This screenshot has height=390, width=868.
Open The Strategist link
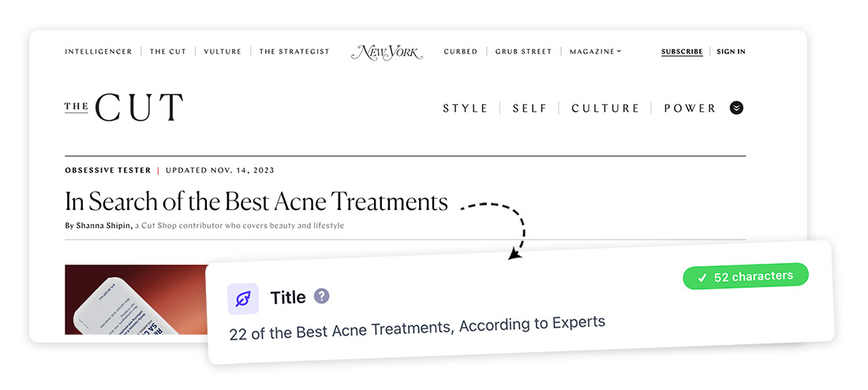(x=294, y=51)
